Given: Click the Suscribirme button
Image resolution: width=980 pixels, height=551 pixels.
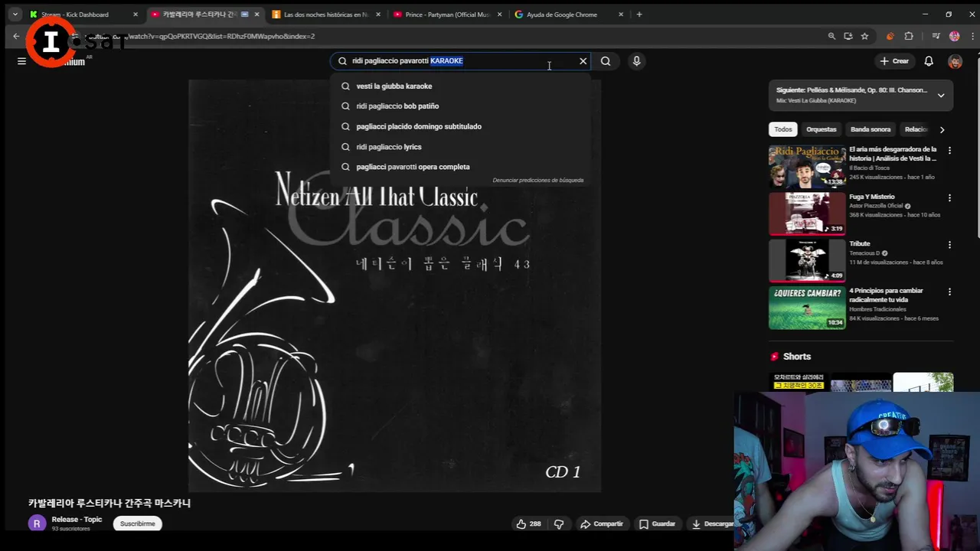Looking at the screenshot, I should (138, 524).
